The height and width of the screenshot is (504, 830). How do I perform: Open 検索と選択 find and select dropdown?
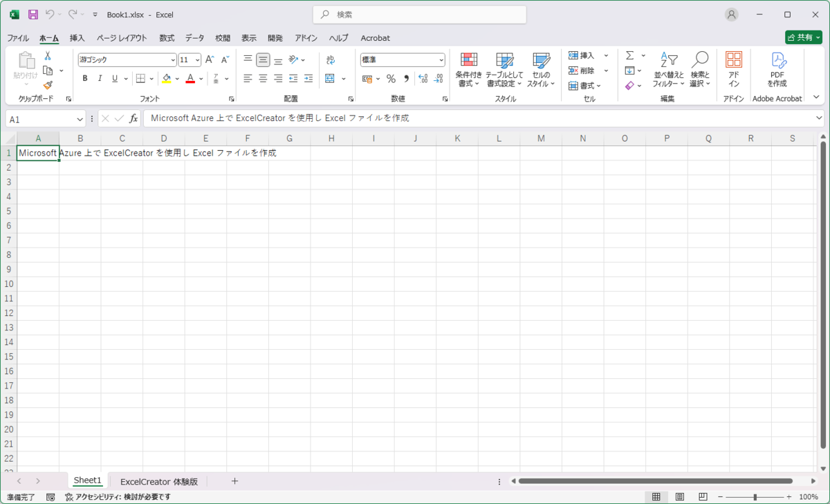(700, 69)
